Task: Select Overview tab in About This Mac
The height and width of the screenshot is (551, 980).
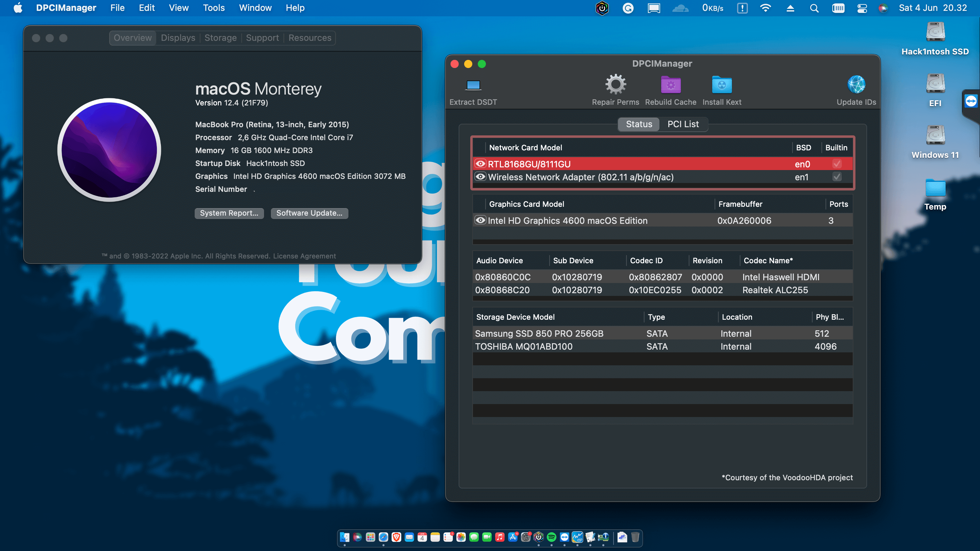Action: point(132,38)
